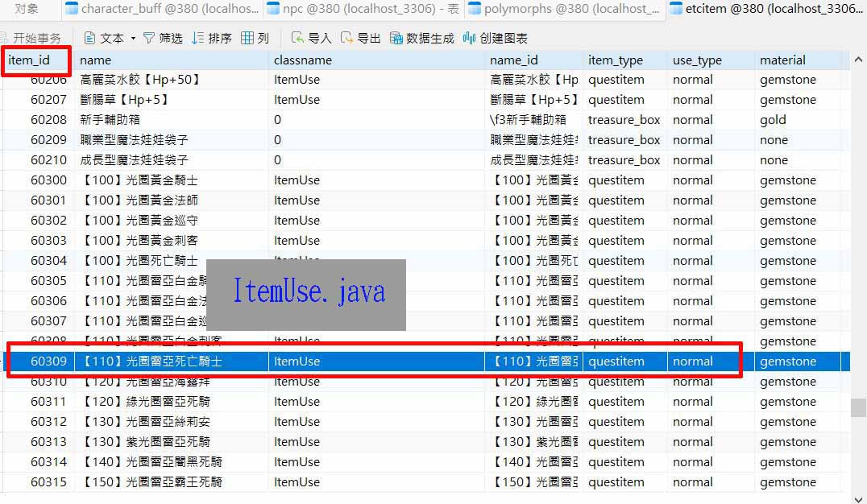Viewport: 867px width, 504px height.
Task: Select item_id cell 60315
Action: (48, 482)
